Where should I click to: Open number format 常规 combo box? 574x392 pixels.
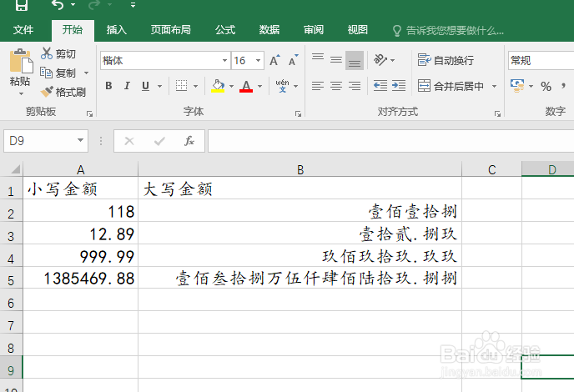tap(541, 60)
